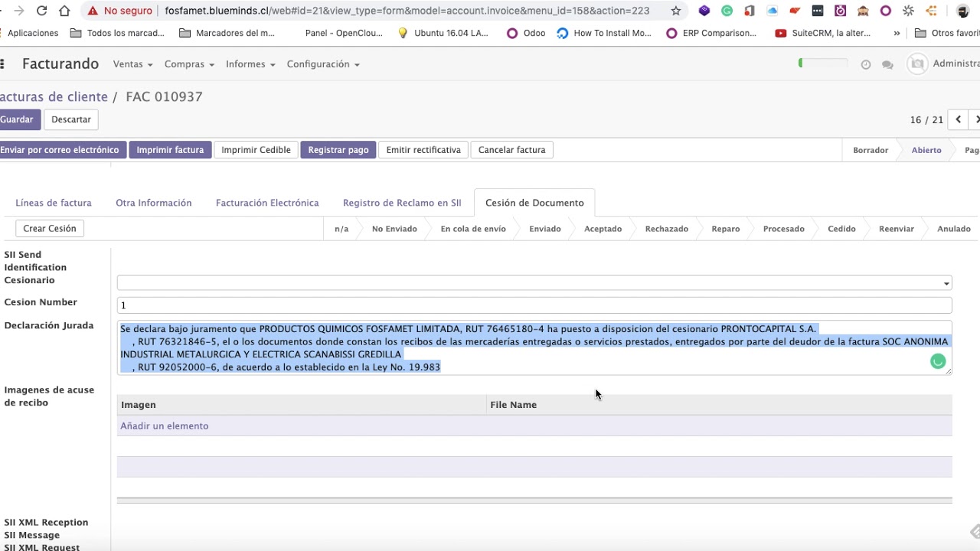Set cesión state to Reparo
This screenshot has width=980, height=551.
point(726,229)
